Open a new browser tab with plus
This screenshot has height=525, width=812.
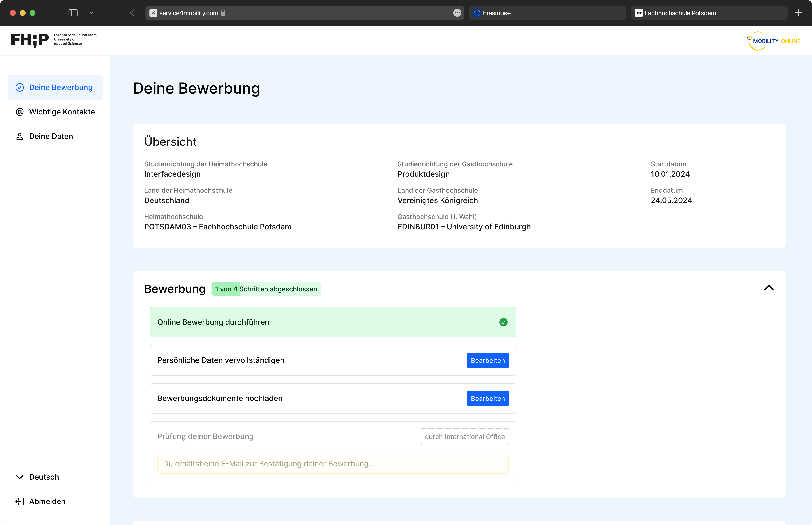tap(798, 13)
